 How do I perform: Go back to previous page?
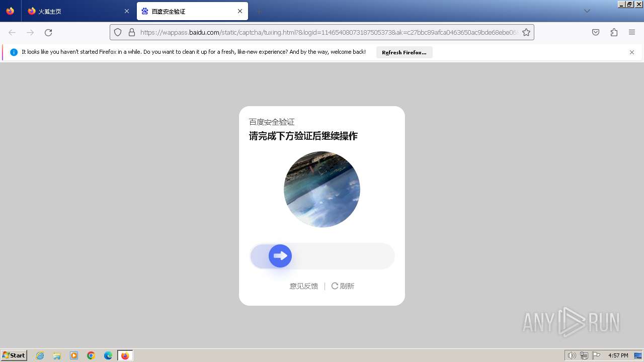12,32
